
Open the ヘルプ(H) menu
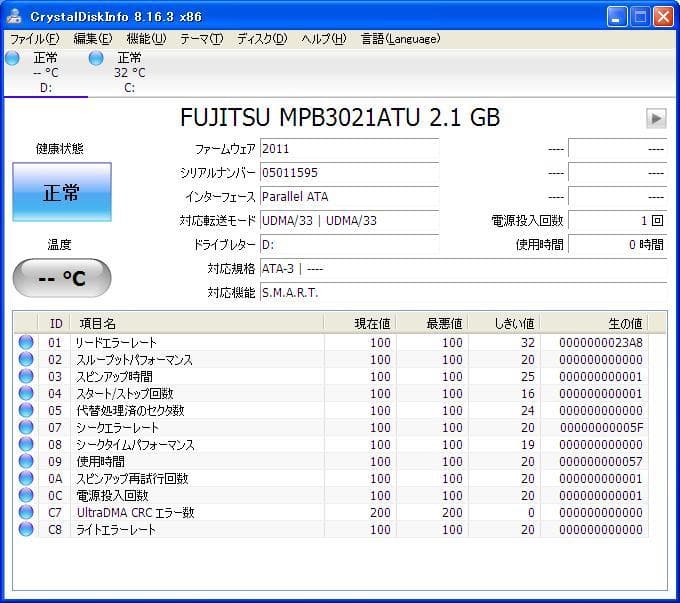(x=324, y=39)
